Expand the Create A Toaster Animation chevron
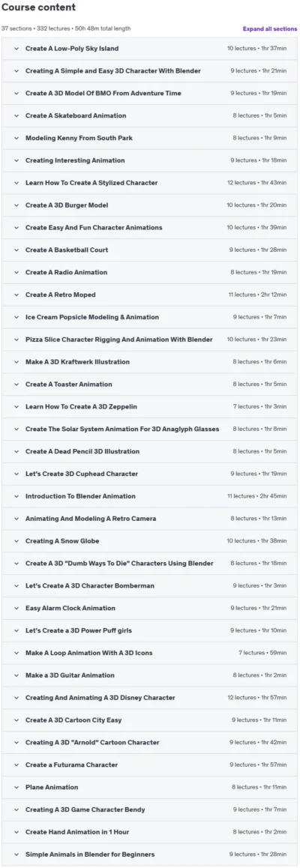 tap(16, 385)
